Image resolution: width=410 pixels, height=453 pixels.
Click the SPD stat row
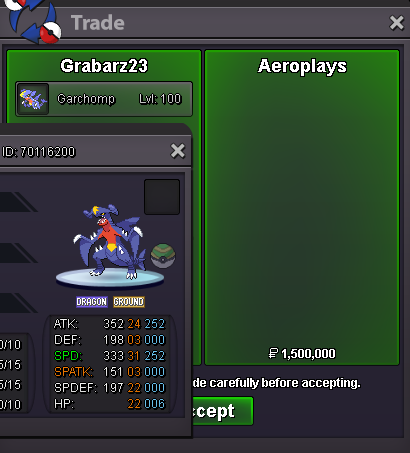[x=109, y=356]
